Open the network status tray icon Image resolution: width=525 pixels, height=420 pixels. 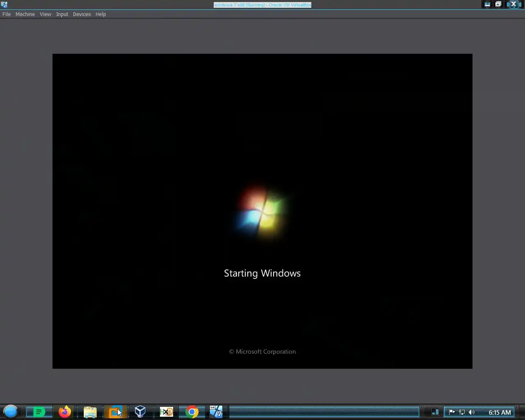tap(462, 412)
